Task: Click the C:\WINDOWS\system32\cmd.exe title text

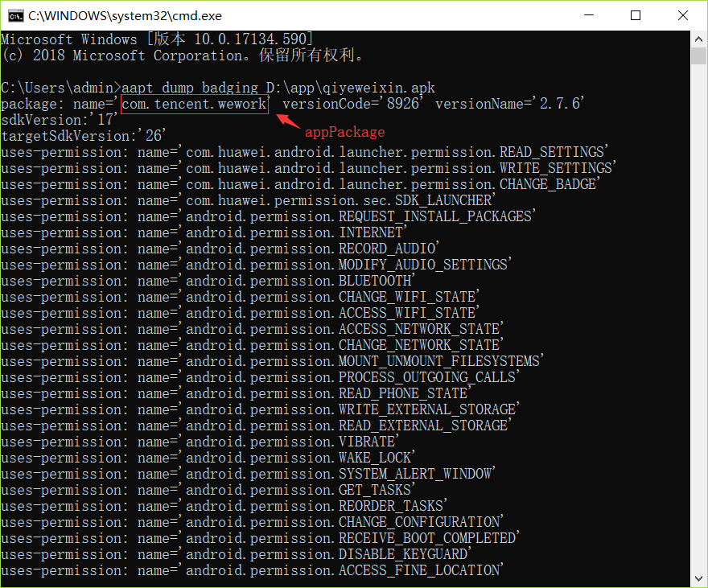Action: (x=125, y=16)
